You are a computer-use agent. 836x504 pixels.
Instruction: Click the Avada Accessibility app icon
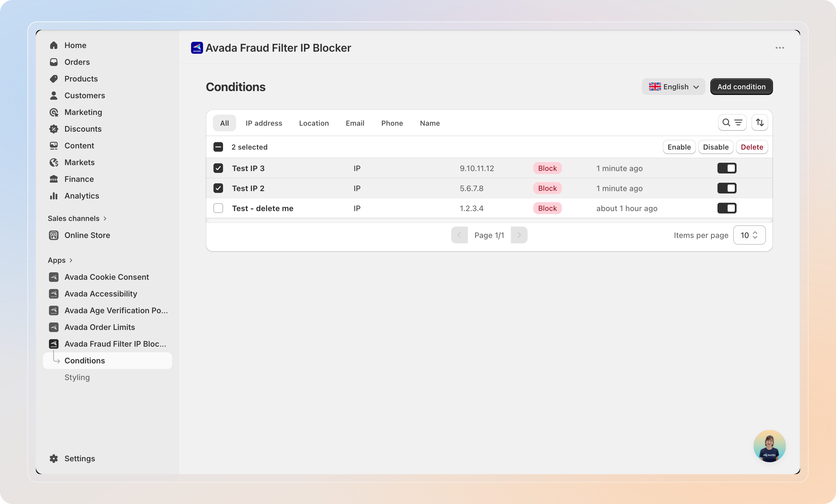point(54,294)
